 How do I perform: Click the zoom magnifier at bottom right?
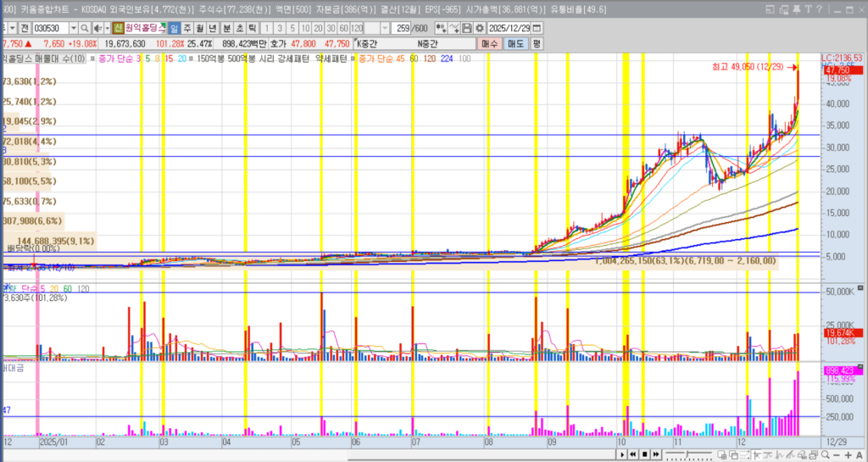825,456
